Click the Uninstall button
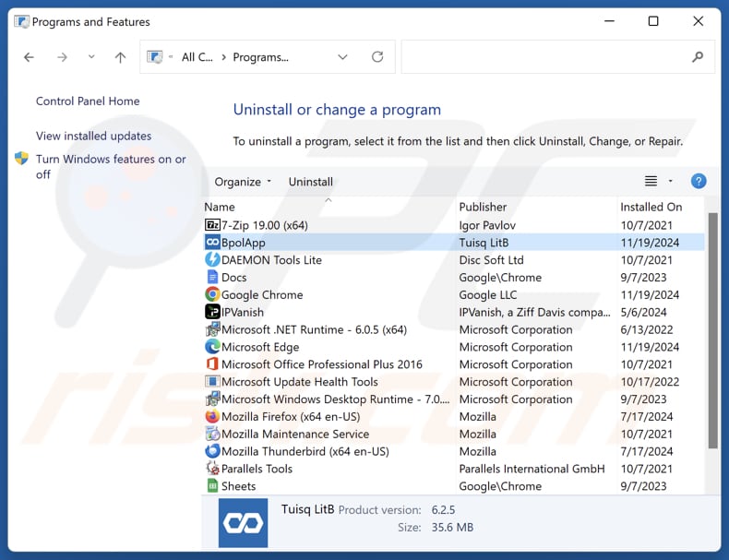The image size is (729, 560). coord(311,182)
